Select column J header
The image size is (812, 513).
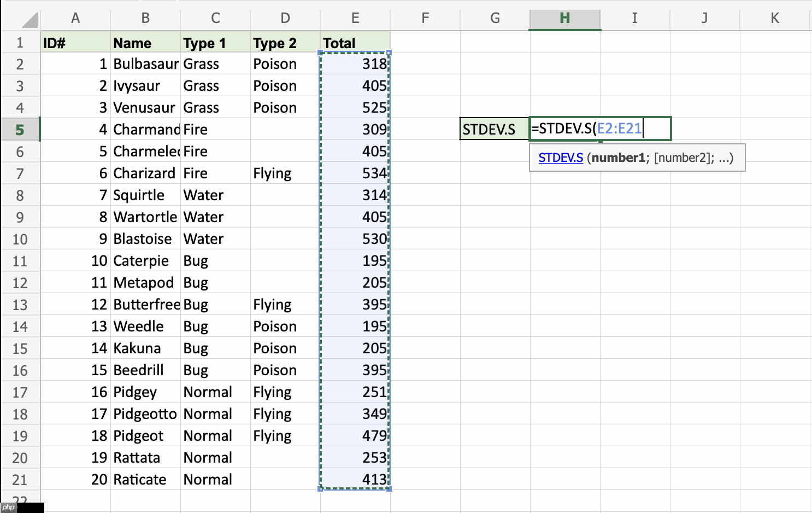tap(705, 18)
